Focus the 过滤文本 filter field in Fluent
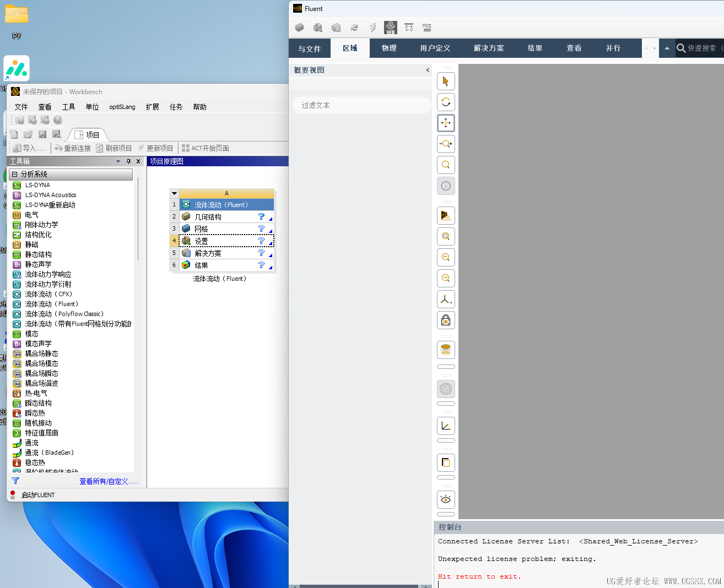Viewport: 724px width, 588px height. coord(362,105)
